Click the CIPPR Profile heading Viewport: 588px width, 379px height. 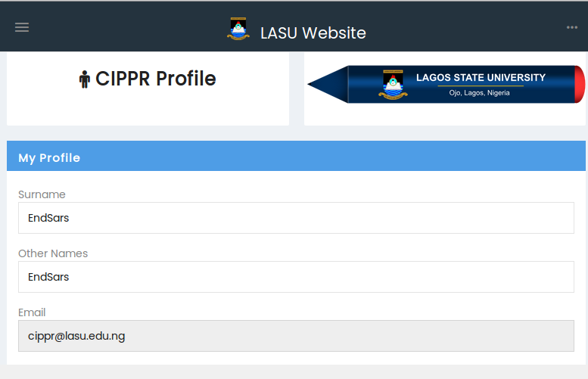coord(156,79)
